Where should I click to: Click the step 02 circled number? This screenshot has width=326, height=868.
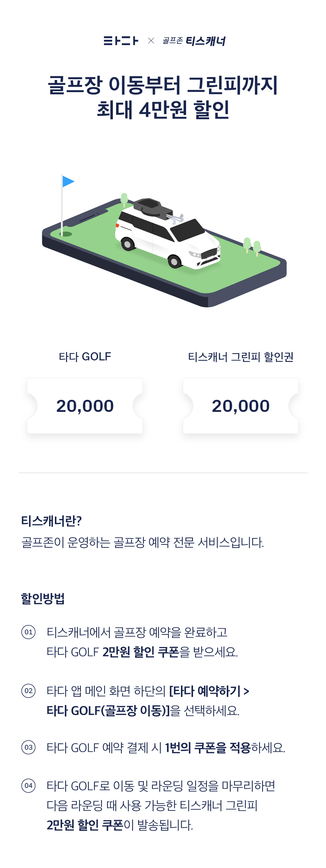(28, 691)
